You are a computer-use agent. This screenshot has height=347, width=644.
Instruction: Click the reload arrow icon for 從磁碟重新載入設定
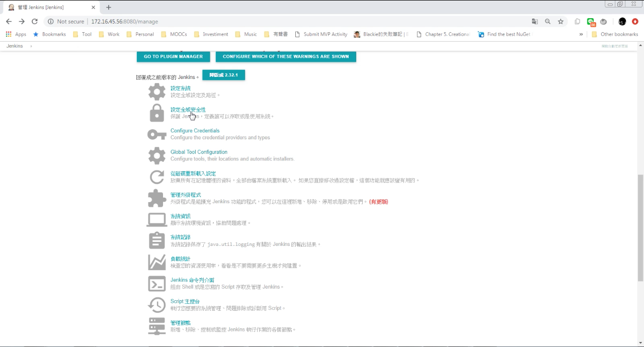157,177
